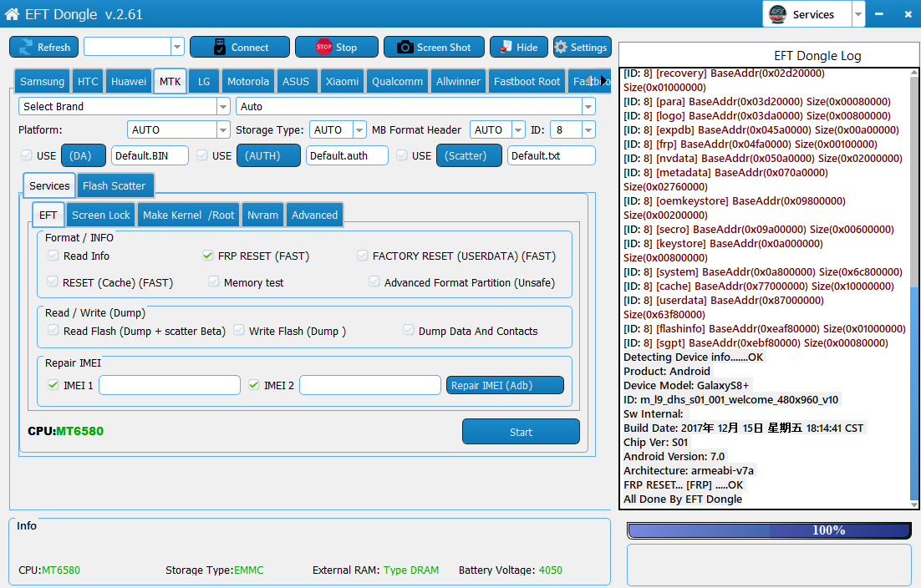Screen dimensions: 921x588
Task: Toggle the IMEI 2 checkbox
Action: click(254, 385)
